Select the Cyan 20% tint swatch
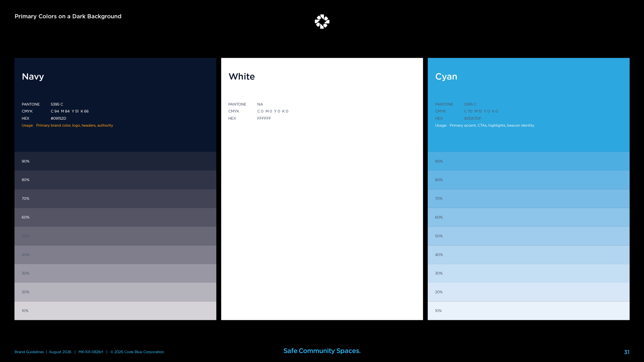The width and height of the screenshot is (644, 362). (529, 292)
